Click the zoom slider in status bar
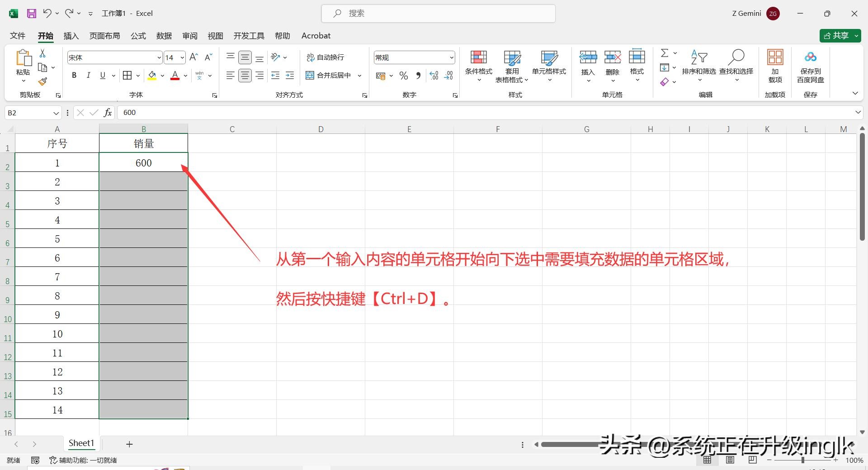This screenshot has width=868, height=470. [x=802, y=460]
